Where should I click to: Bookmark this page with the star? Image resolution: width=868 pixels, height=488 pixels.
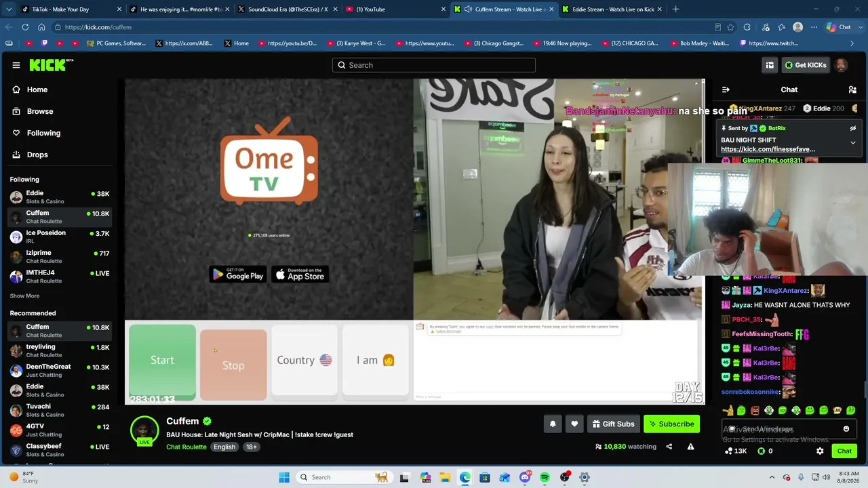(730, 27)
